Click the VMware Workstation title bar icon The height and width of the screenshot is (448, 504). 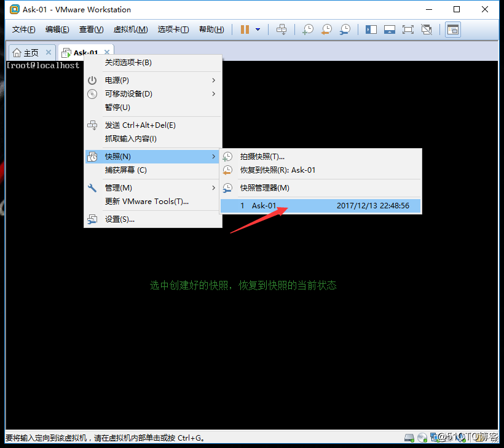(15, 10)
